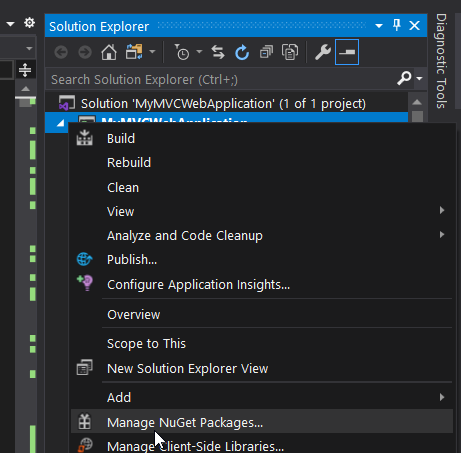Toggle Preview Selected Items button
The width and height of the screenshot is (461, 453).
[347, 52]
